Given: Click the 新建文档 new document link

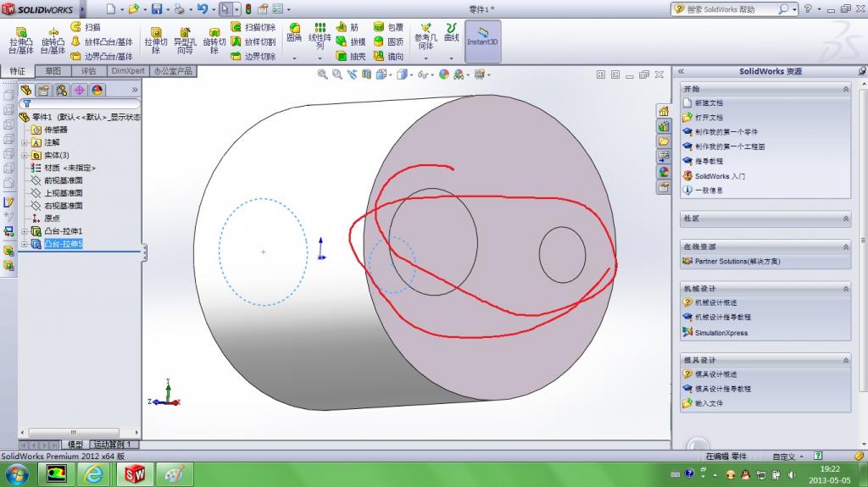Looking at the screenshot, I should tap(709, 103).
